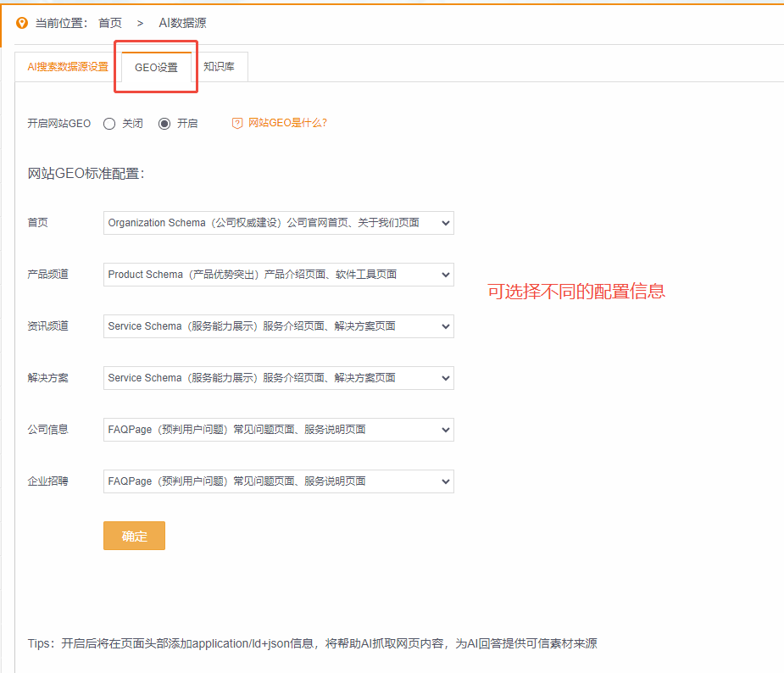Image resolution: width=784 pixels, height=673 pixels.
Task: Click the 企业招聘 schema dropdown arrow
Action: 444,481
